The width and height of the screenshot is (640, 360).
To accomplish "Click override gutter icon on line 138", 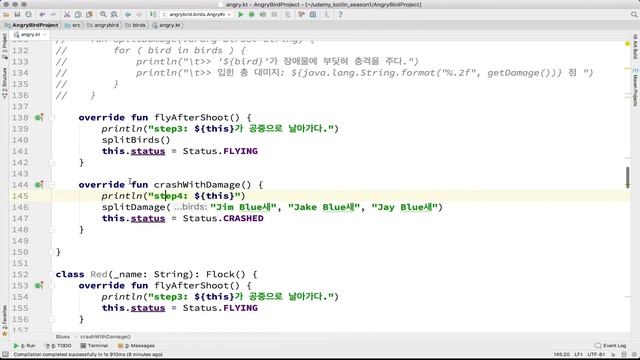I will click(39, 118).
